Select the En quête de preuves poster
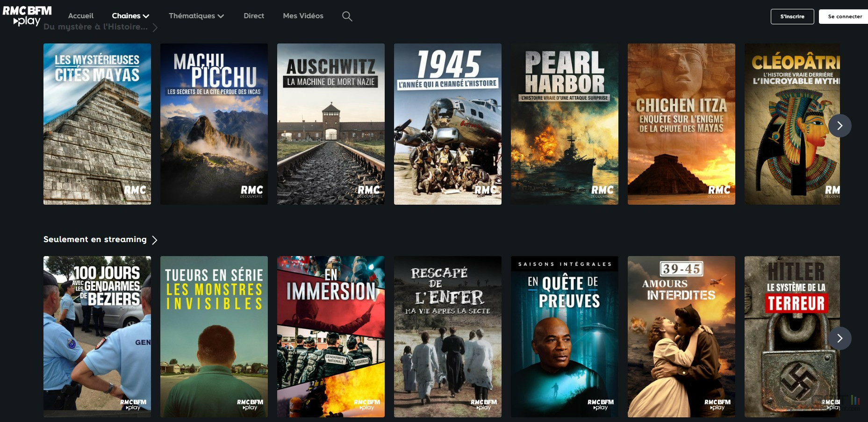Viewport: 868px width, 422px height. 565,336
